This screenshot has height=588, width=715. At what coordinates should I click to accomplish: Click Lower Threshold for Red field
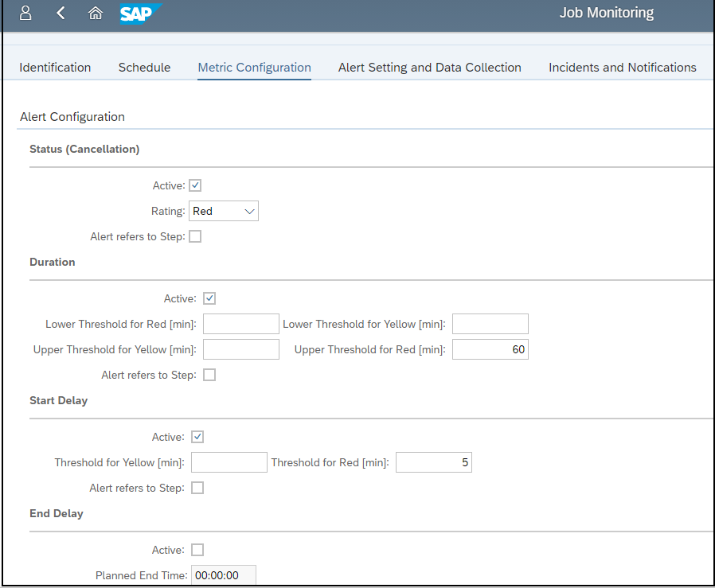point(241,324)
